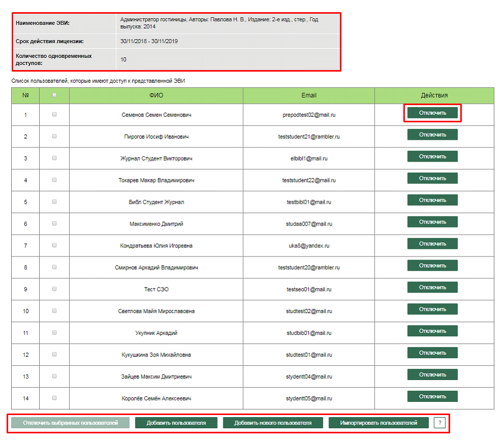Select the checkbox for Библ Студент Журнал
Screen dimensions: 504x443
54,202
